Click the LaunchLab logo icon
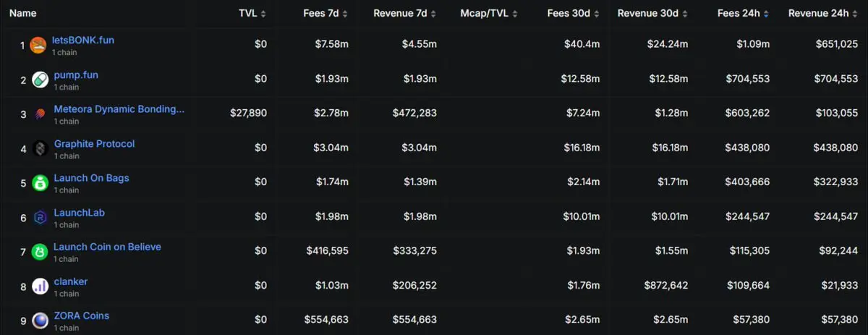 click(x=41, y=218)
